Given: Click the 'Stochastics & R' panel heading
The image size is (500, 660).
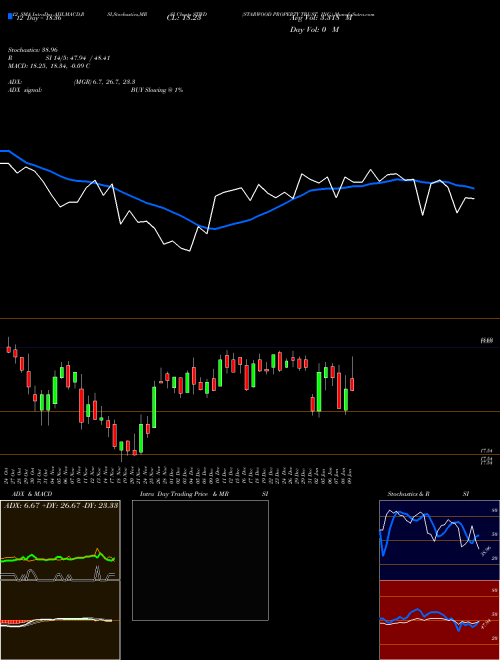Looking at the screenshot, I should pos(409,494).
